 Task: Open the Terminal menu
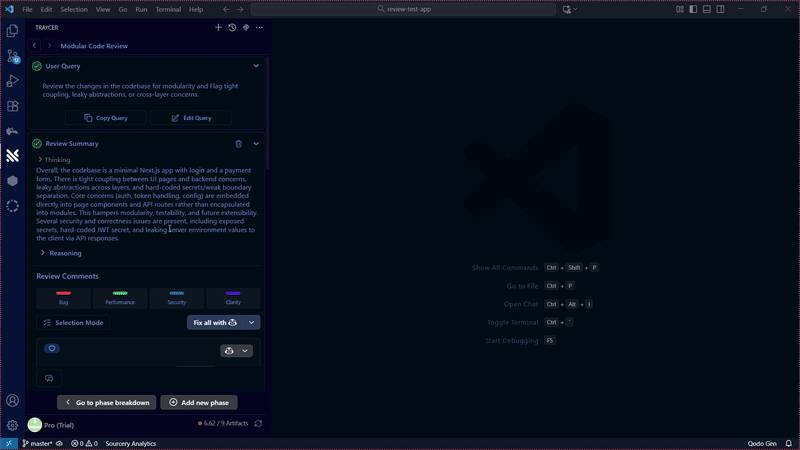[168, 9]
